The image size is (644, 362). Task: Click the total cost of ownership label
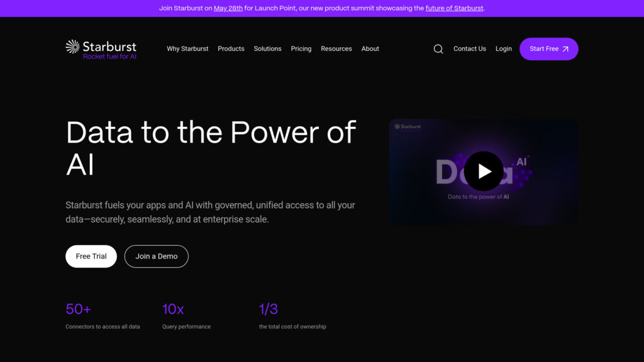[292, 327]
